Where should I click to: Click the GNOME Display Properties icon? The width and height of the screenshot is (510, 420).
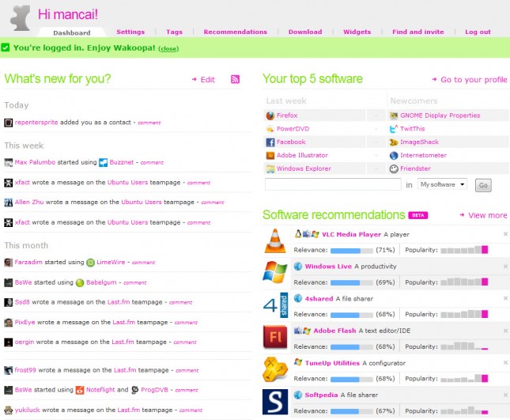click(x=394, y=115)
